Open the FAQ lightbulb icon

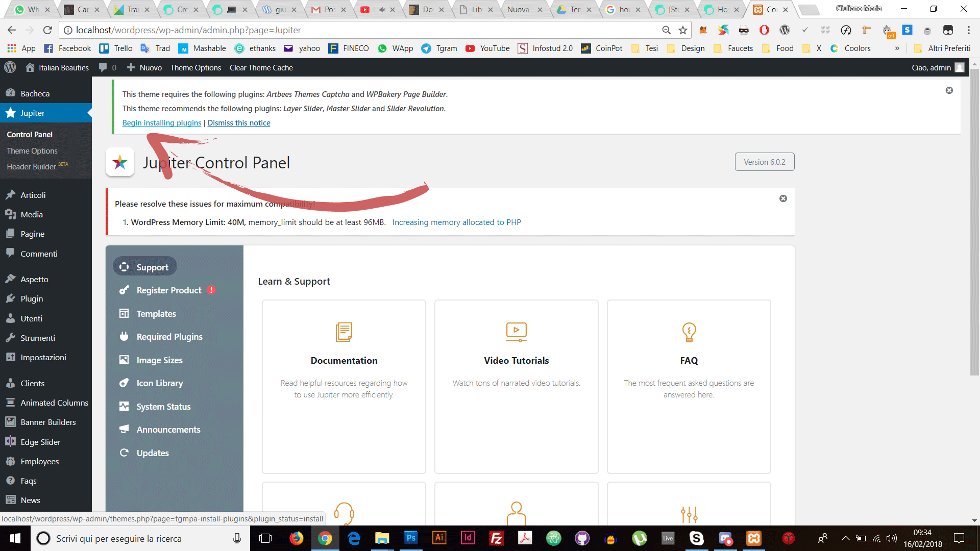click(x=689, y=332)
